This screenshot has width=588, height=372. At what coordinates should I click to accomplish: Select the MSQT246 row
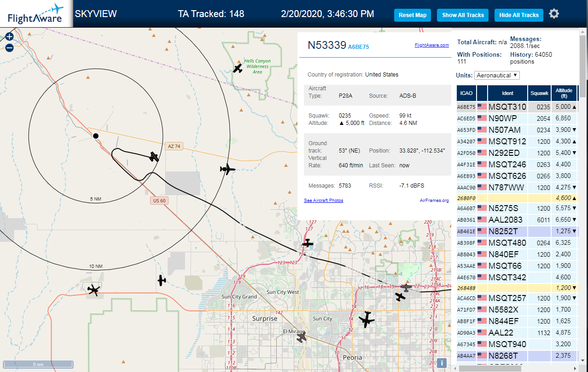tap(517, 165)
